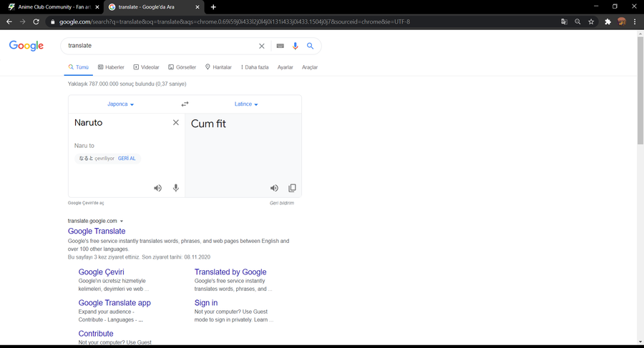The width and height of the screenshot is (644, 348).
Task: Select the Tümü search tab
Action: point(79,67)
